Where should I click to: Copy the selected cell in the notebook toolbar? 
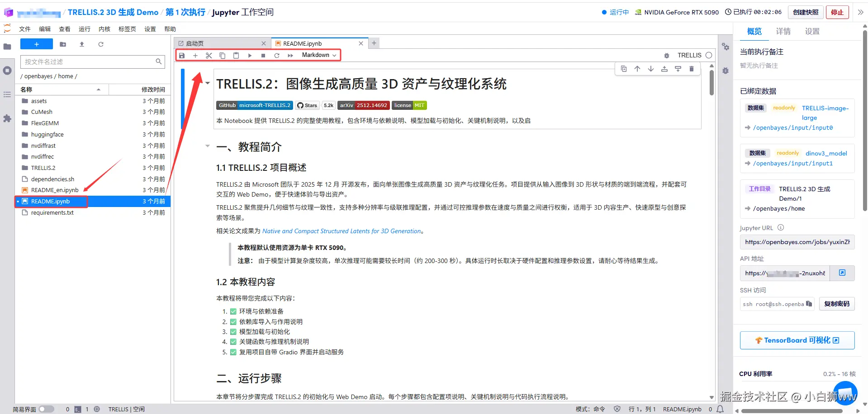pos(223,56)
